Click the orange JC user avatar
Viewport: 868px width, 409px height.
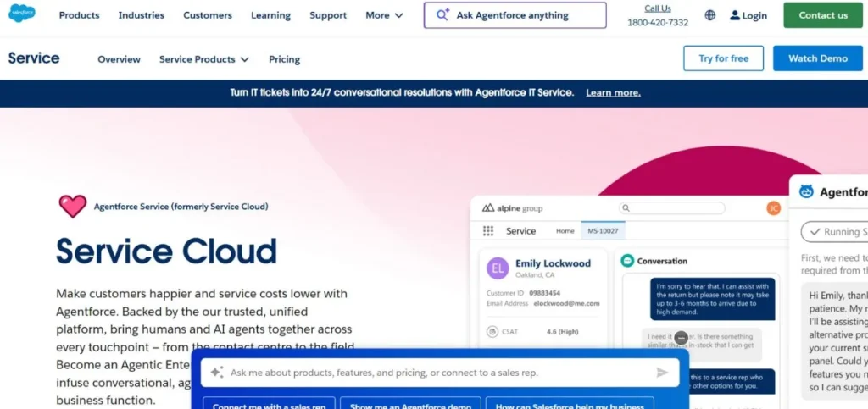pyautogui.click(x=773, y=208)
